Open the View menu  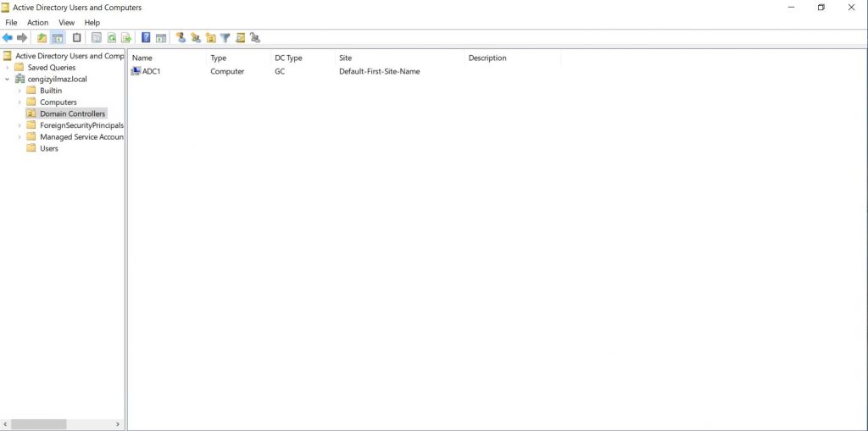point(66,23)
